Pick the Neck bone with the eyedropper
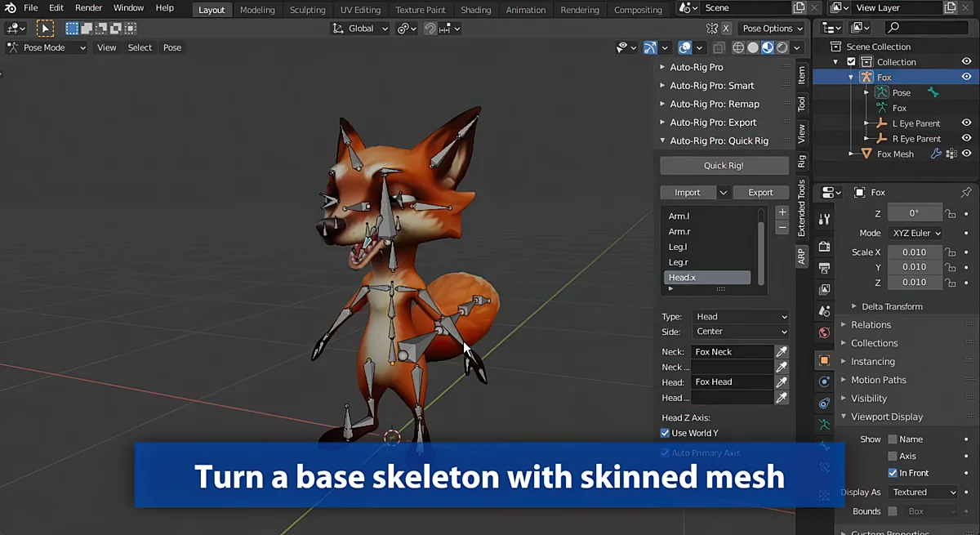This screenshot has width=980, height=535. pos(782,352)
